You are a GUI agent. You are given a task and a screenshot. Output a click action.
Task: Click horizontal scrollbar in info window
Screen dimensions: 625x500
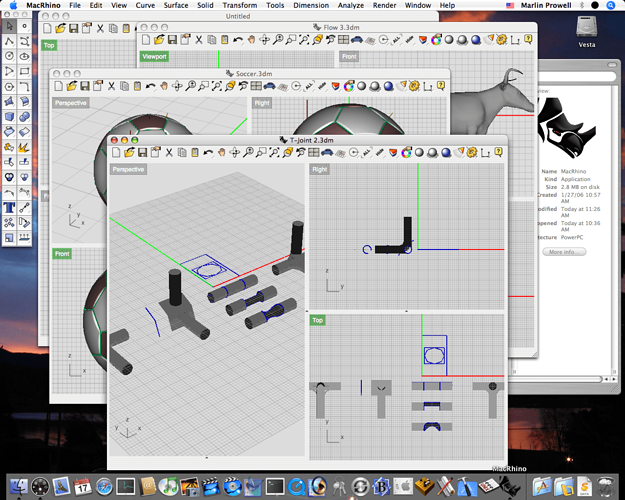pos(558,379)
